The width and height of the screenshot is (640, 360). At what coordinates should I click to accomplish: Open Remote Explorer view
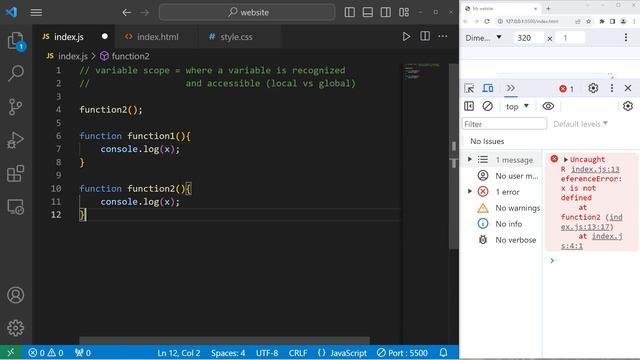click(16, 207)
